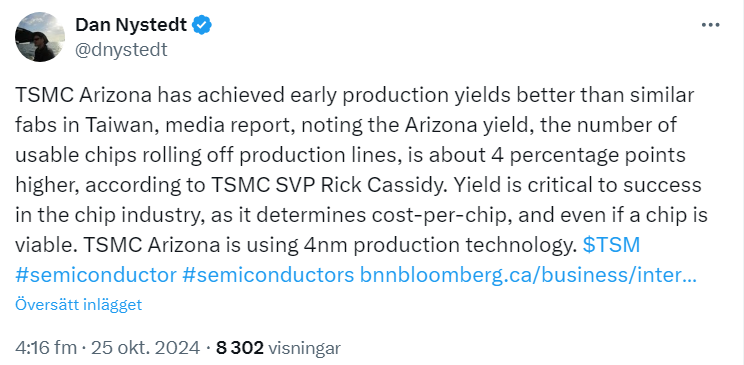This screenshot has height=365, width=744.
Task: Click the visningar label
Action: pyautogui.click(x=305, y=348)
